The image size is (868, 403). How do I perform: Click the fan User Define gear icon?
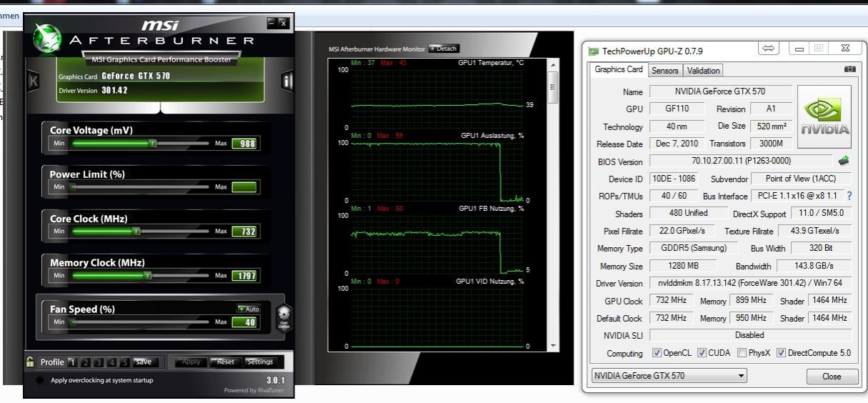[284, 317]
